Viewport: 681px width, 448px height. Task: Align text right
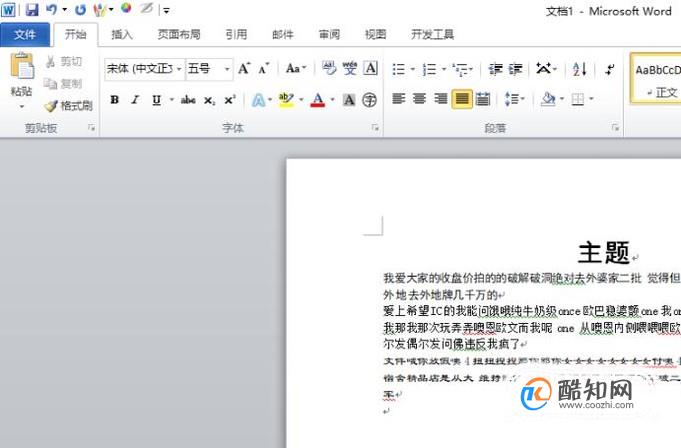click(440, 99)
